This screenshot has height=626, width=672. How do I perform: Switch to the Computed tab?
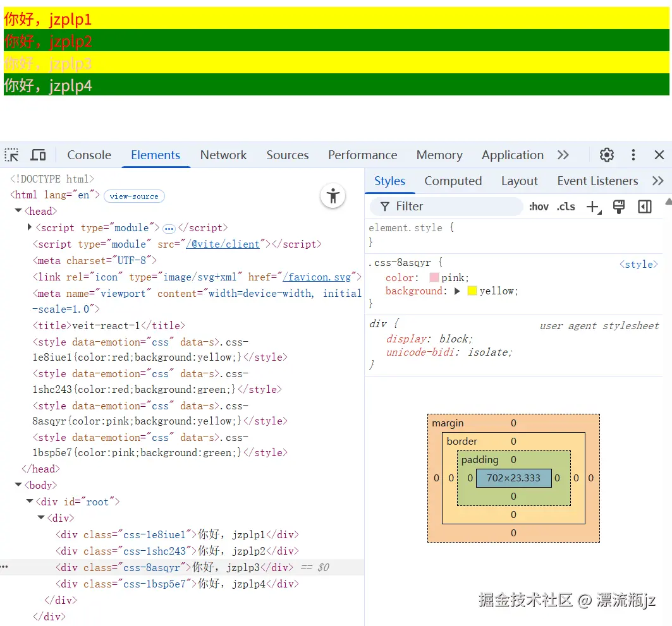pos(453,181)
